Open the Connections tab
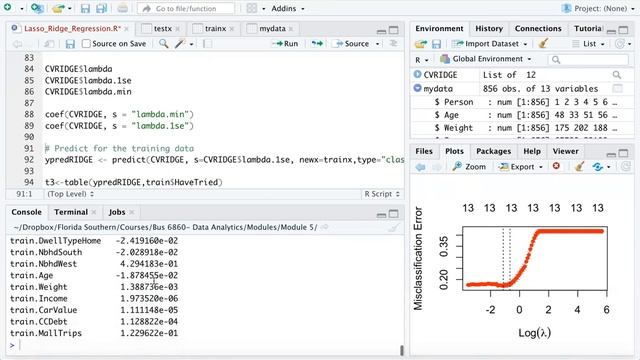Screen dimensions: 640x360 (x=538, y=29)
